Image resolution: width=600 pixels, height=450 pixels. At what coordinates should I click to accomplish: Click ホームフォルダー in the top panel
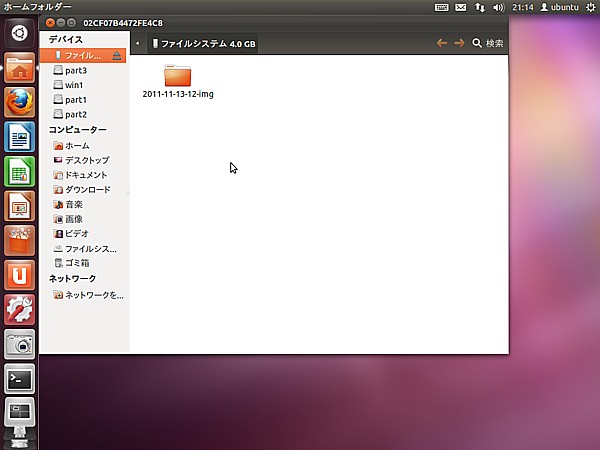point(37,7)
